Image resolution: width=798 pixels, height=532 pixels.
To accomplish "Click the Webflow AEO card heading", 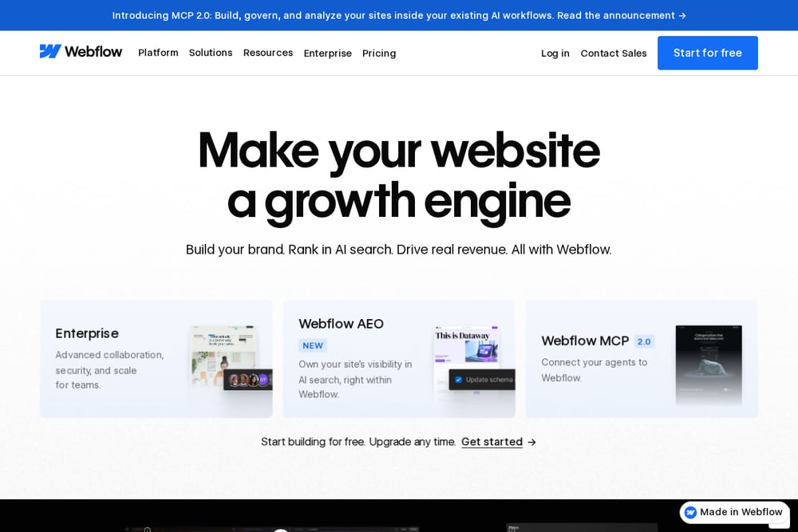I will tap(341, 324).
